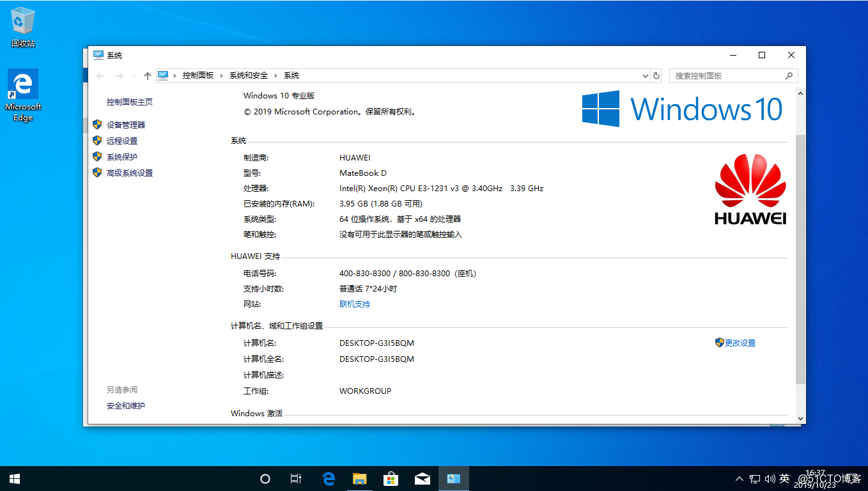Maximize the 系统 window
Image resolution: width=868 pixels, height=491 pixels.
(762, 55)
